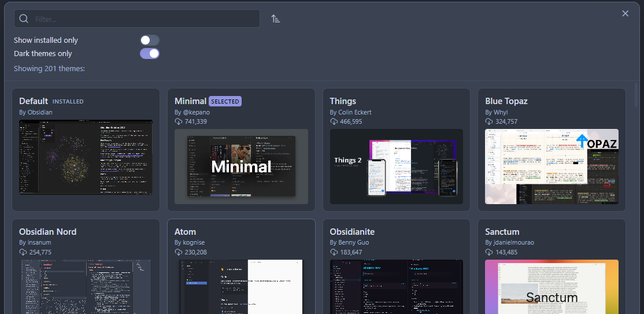The height and width of the screenshot is (314, 644).
Task: Open the Blue Topaz preview image
Action: click(552, 167)
